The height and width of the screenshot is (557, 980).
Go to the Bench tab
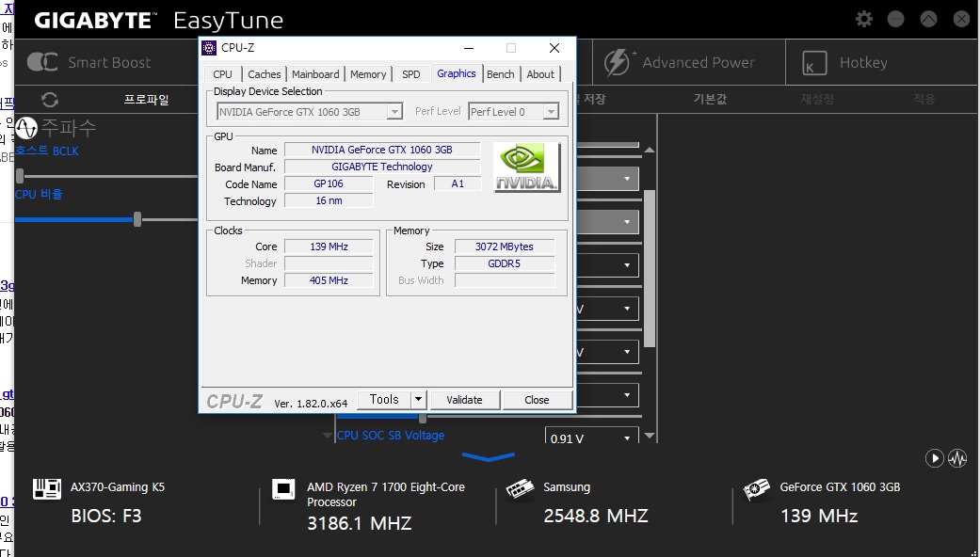501,74
